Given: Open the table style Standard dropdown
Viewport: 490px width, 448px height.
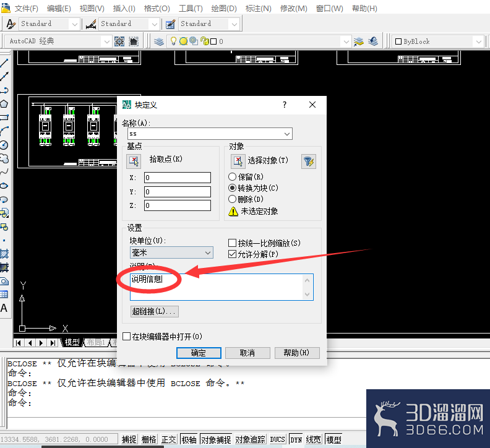Looking at the screenshot, I should point(234,24).
